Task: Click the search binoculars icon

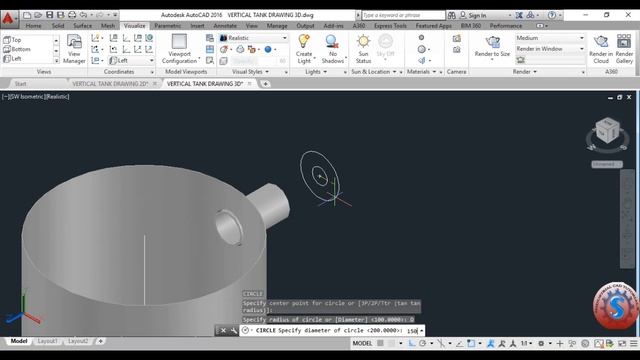Action: (452, 15)
